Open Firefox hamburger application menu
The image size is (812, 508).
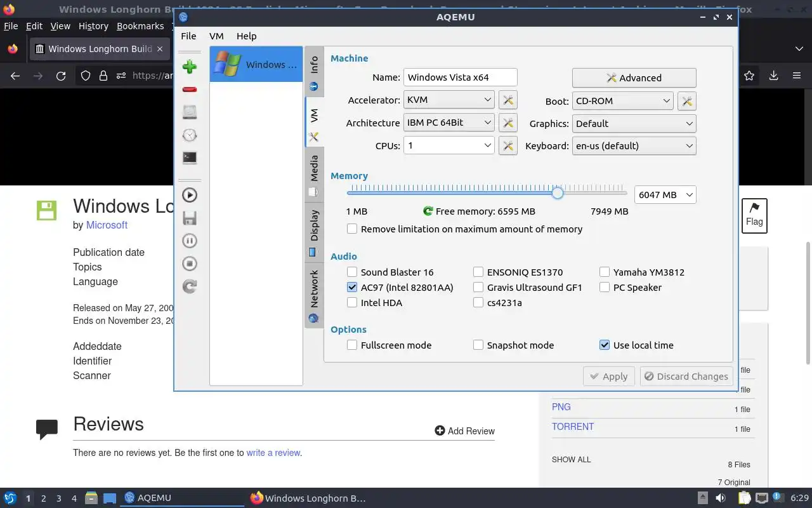point(797,76)
